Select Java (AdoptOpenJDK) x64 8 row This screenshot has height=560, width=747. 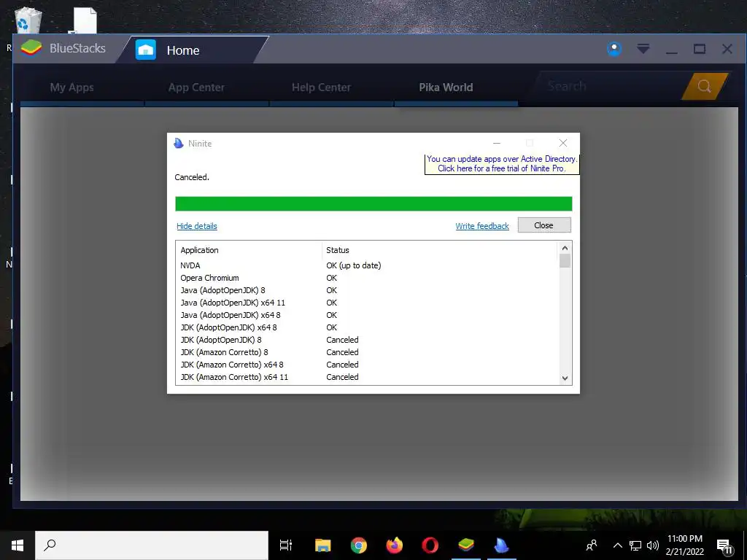pyautogui.click(x=367, y=315)
